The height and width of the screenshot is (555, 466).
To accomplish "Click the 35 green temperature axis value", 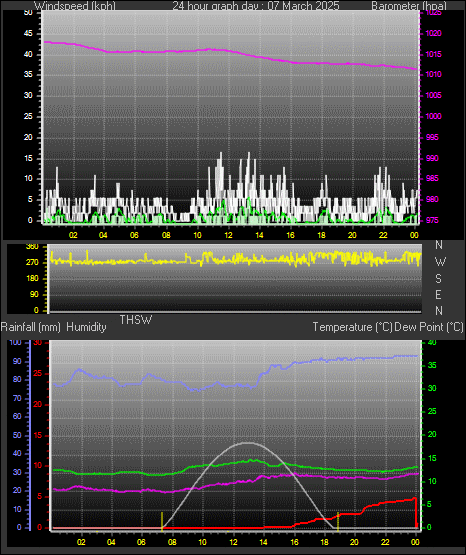I will (x=432, y=365).
